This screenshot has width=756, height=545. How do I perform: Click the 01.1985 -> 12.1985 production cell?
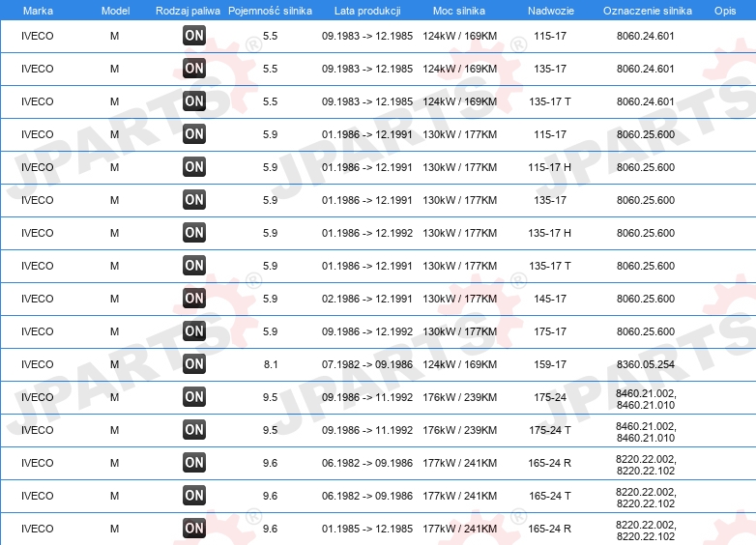tap(367, 529)
